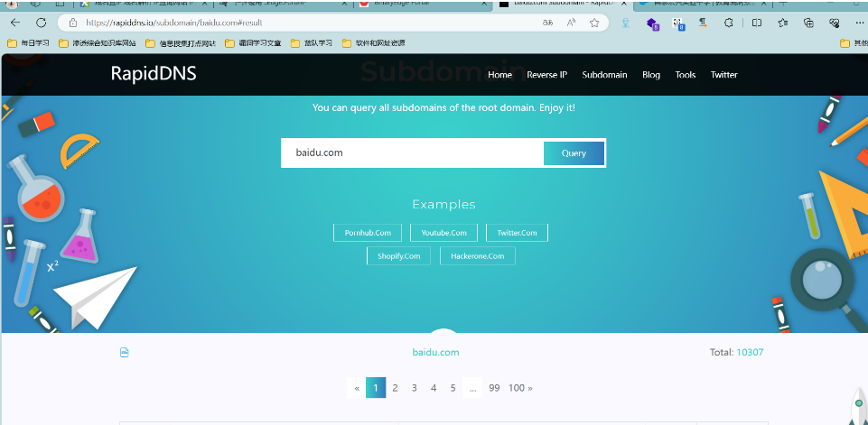The image size is (868, 425).
Task: Select the Hackerone.Com example
Action: click(477, 256)
